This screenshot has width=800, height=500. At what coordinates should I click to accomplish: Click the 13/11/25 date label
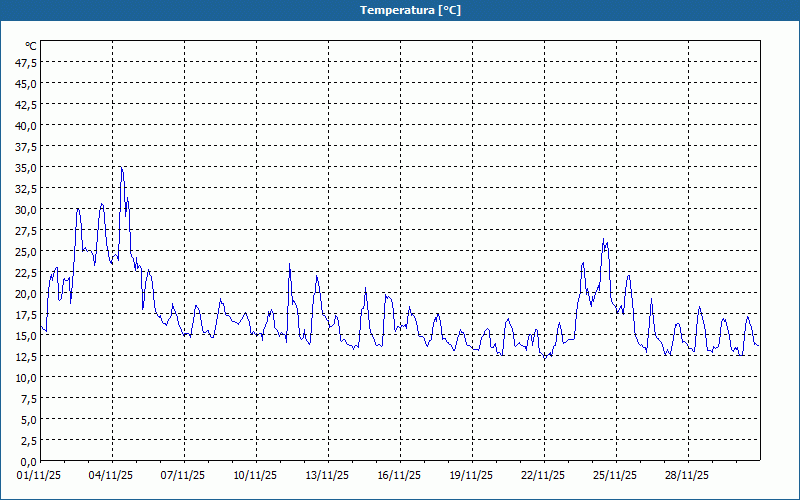pos(328,475)
